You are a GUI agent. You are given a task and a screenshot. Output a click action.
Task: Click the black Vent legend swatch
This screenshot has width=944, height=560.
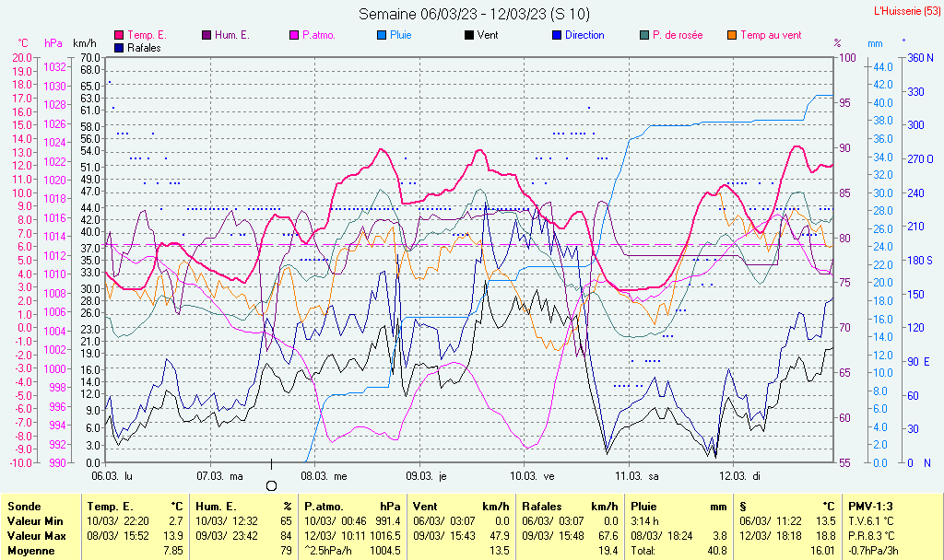tap(469, 36)
